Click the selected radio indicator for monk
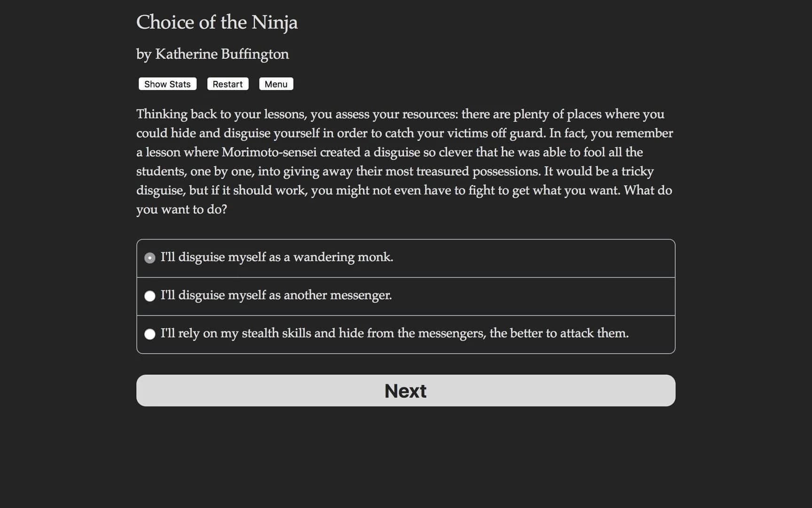Screen dimensions: 812x508 [x=149, y=258]
